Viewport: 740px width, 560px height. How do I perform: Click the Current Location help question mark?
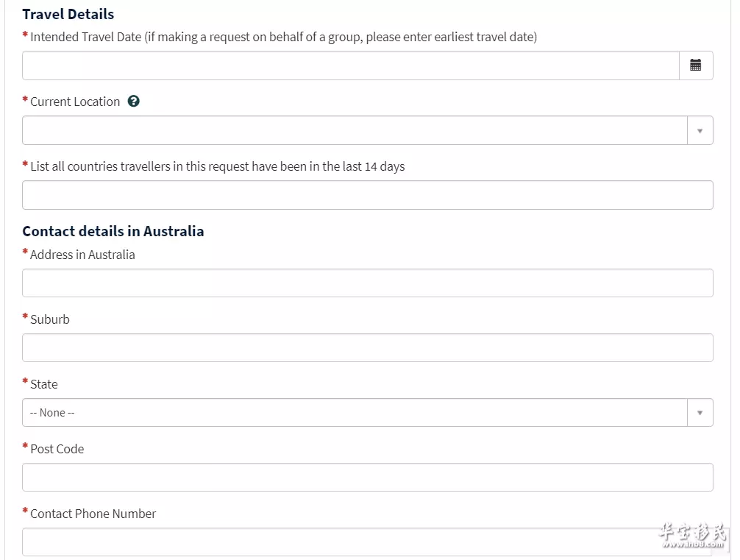point(134,101)
